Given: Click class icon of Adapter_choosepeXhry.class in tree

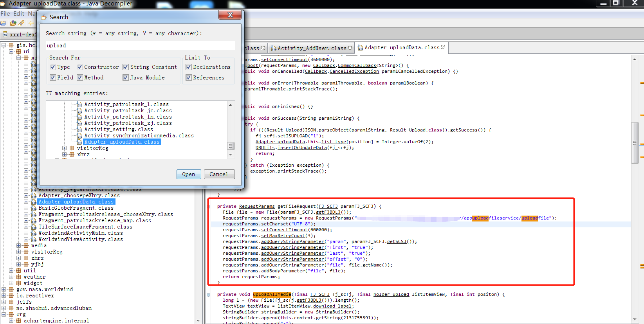Looking at the screenshot, I should [34, 196].
